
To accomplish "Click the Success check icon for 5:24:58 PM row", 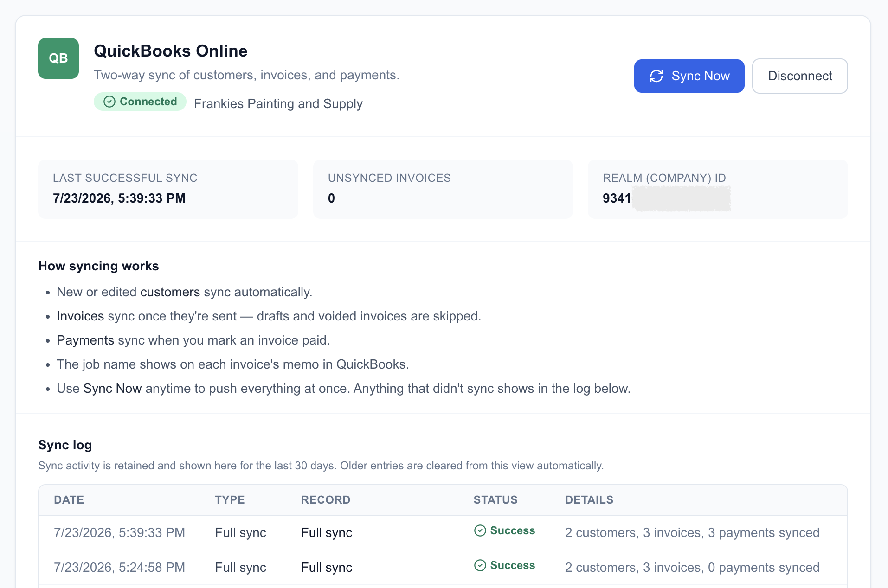I will pos(480,565).
